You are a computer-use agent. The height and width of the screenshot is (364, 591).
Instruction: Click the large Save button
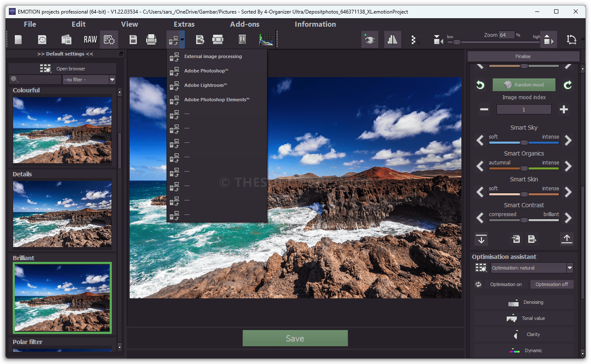coord(295,338)
